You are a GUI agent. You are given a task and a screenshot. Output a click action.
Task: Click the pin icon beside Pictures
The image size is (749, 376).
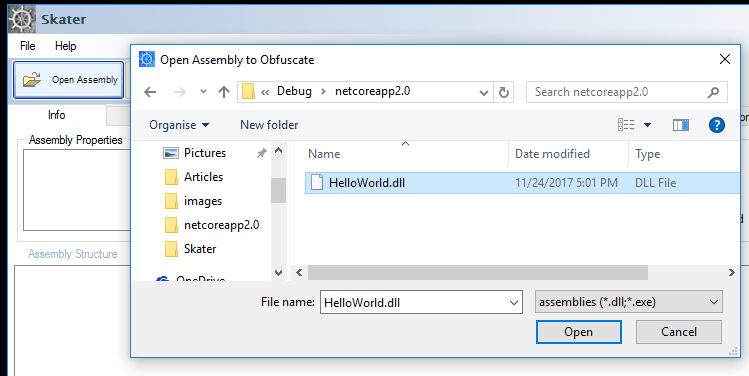[x=261, y=153]
